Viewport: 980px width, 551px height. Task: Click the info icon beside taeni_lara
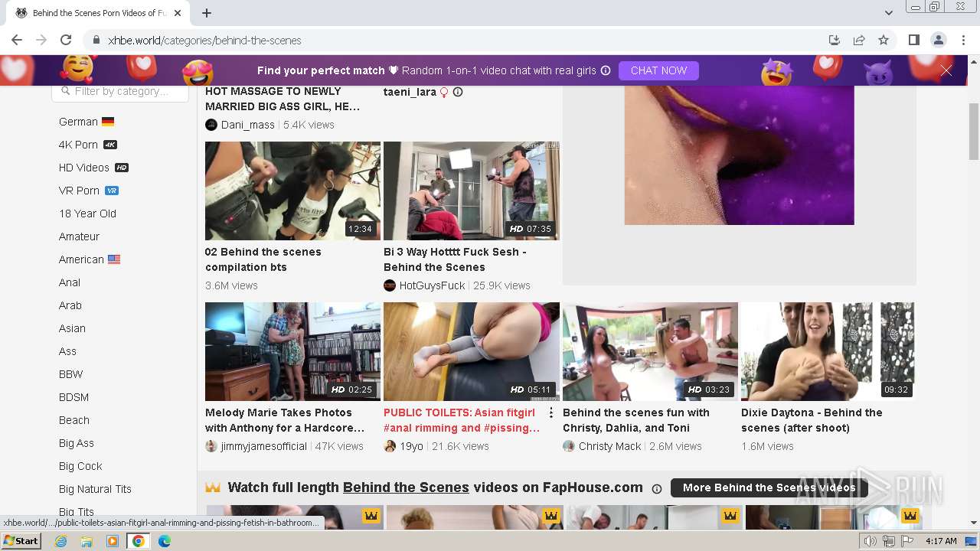pos(458,92)
